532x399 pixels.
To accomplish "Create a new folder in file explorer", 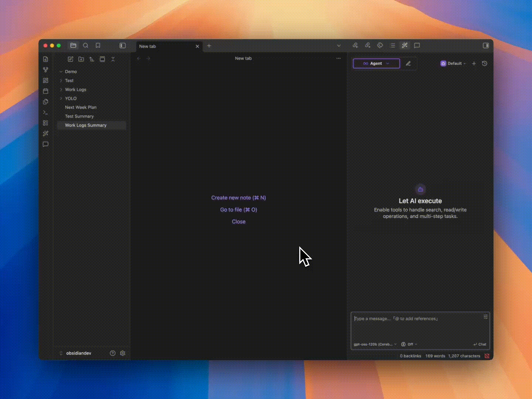I will 81,59.
